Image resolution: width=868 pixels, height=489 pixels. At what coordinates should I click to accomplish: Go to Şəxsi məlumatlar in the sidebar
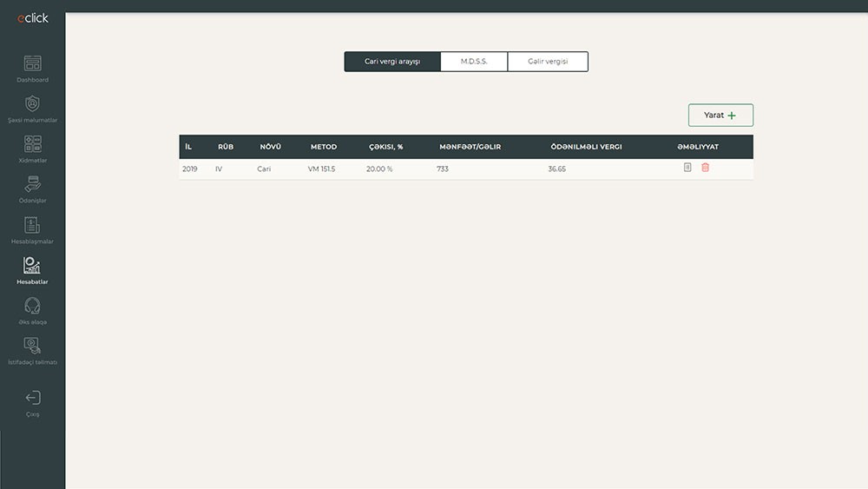tap(32, 104)
